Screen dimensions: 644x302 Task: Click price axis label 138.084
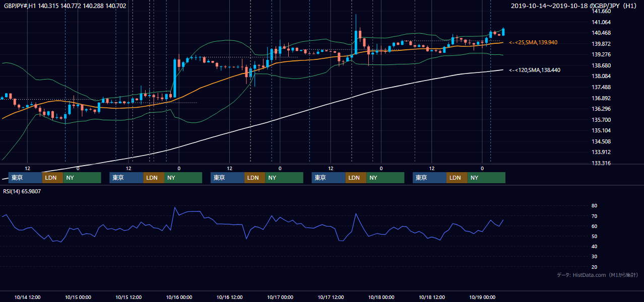[x=601, y=76]
